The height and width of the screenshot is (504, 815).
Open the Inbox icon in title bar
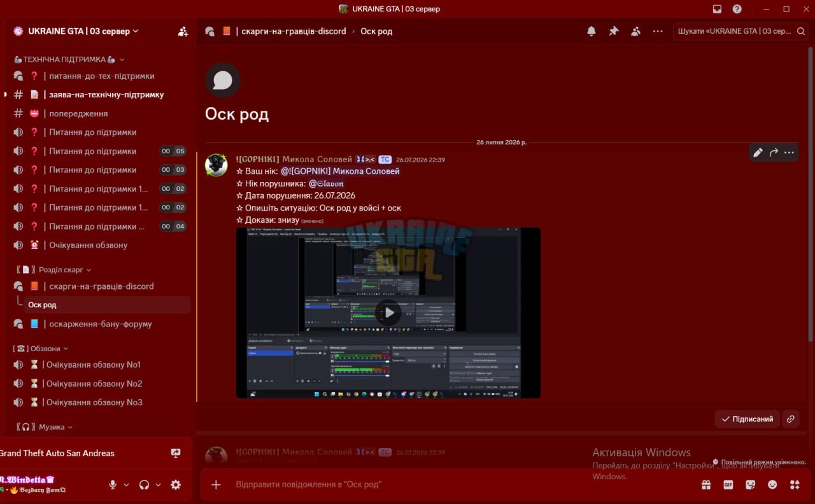click(x=717, y=9)
